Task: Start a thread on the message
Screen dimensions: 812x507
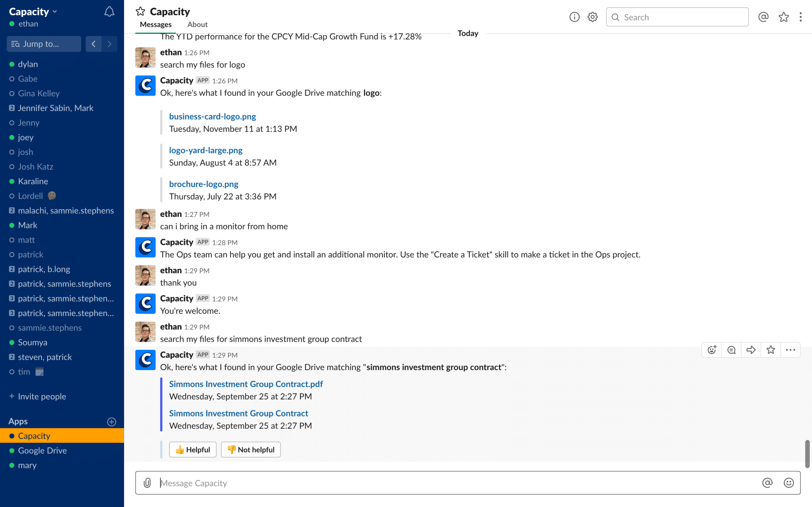Action: click(731, 350)
